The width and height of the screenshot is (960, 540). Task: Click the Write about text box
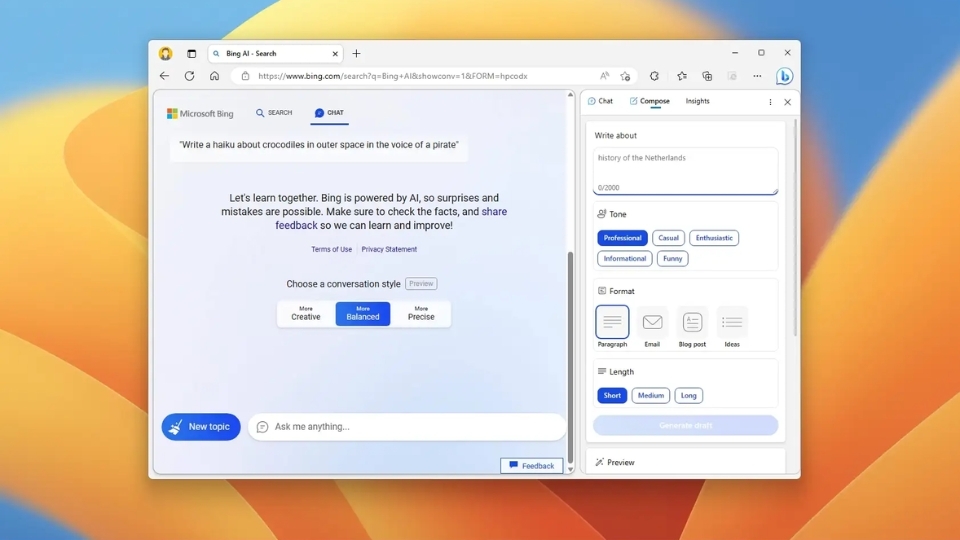pyautogui.click(x=685, y=170)
